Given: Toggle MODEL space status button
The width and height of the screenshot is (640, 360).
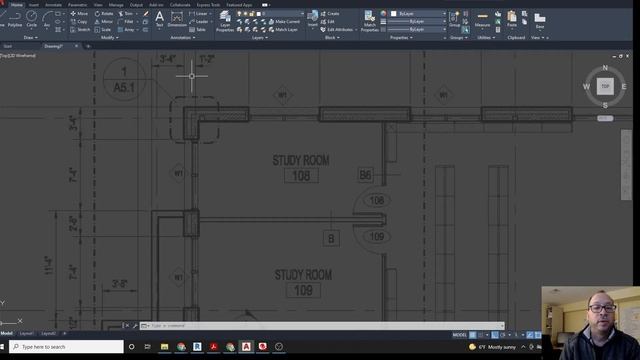Looking at the screenshot, I should tap(459, 335).
